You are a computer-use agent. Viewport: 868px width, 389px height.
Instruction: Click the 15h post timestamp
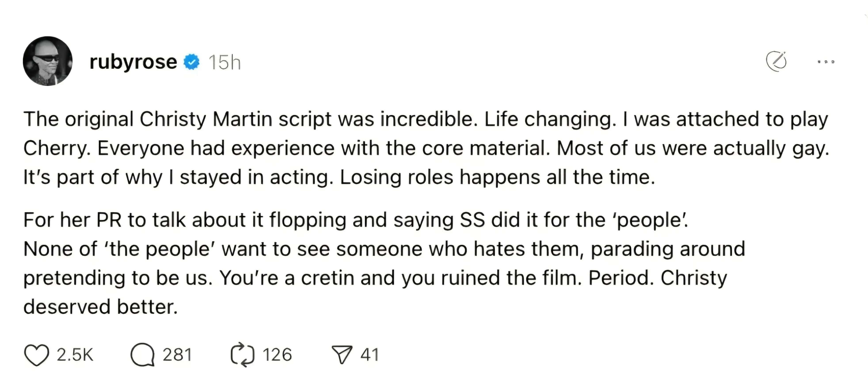tap(225, 63)
